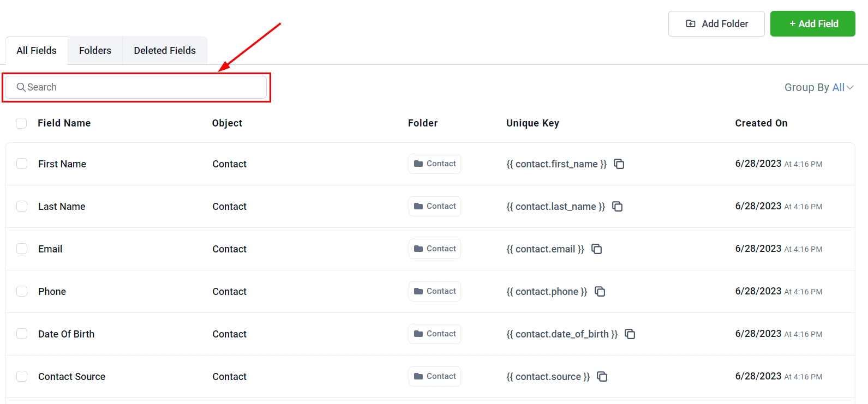This screenshot has width=868, height=404.
Task: Click the search magnifier icon
Action: click(x=21, y=87)
